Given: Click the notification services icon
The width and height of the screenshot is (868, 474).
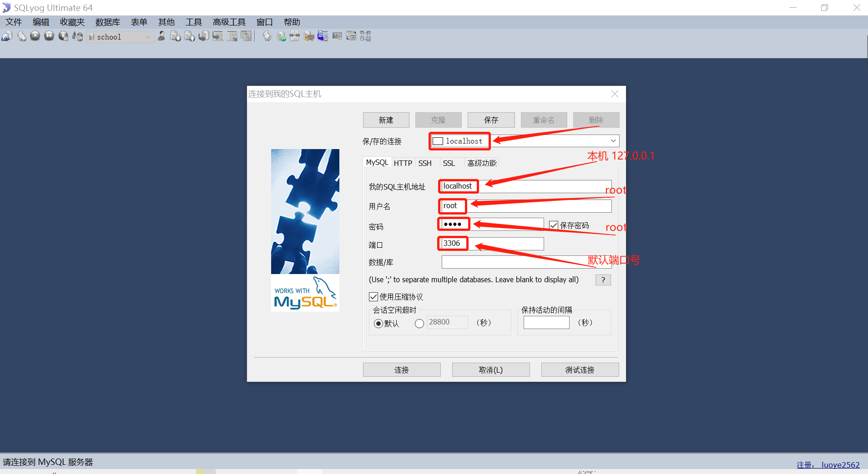Looking at the screenshot, I should click(337, 36).
